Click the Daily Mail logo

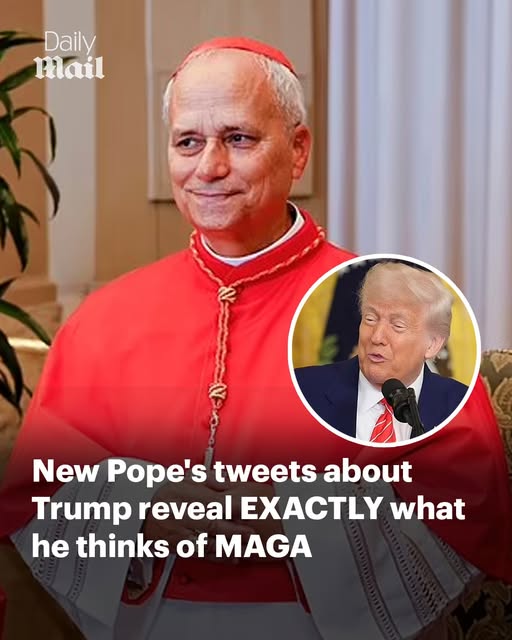point(69,56)
